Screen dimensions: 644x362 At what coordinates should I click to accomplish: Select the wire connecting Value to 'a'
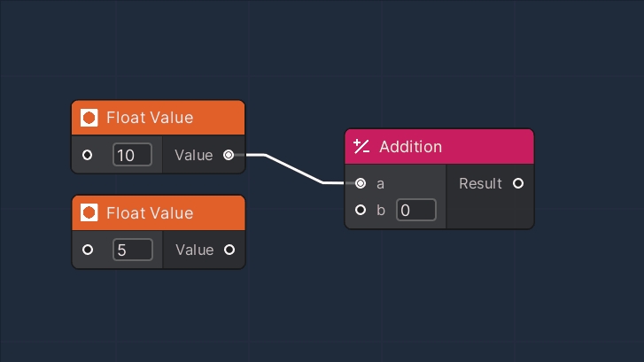click(x=292, y=168)
